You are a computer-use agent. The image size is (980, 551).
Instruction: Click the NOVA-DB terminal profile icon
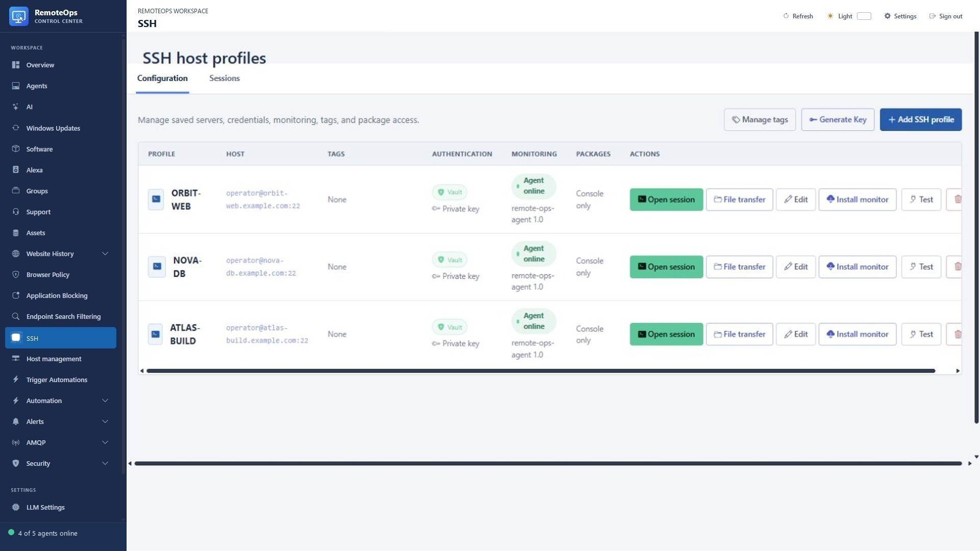157,267
